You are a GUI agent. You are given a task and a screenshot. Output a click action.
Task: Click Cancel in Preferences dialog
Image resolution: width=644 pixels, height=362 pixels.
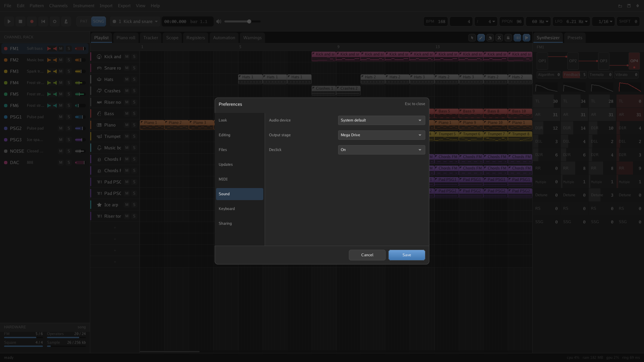pyautogui.click(x=367, y=255)
